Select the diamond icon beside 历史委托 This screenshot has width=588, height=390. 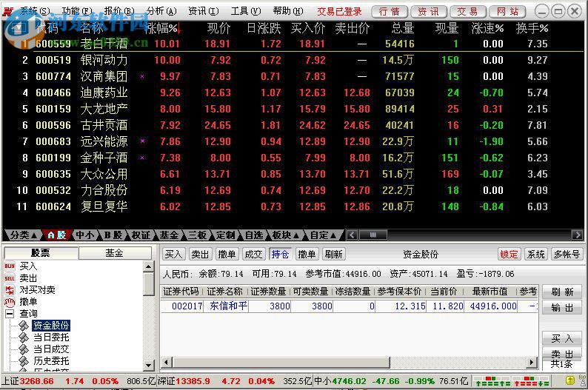pos(24,361)
